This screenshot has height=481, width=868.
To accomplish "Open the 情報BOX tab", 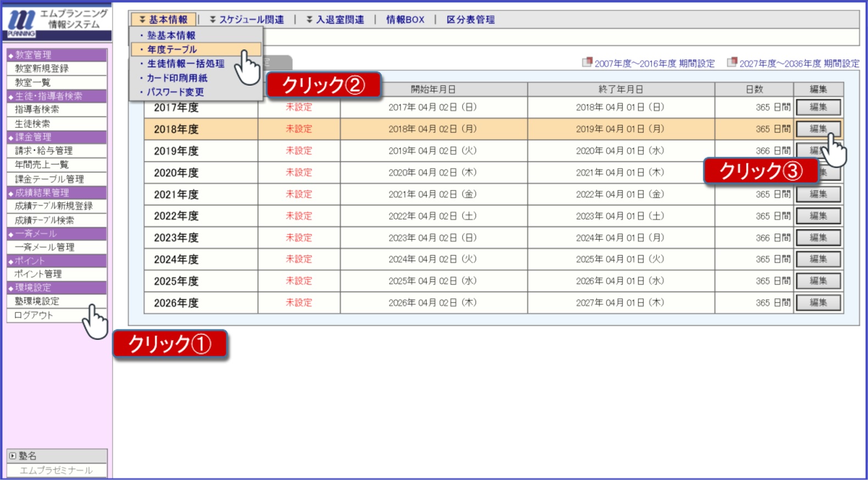I will 405,20.
